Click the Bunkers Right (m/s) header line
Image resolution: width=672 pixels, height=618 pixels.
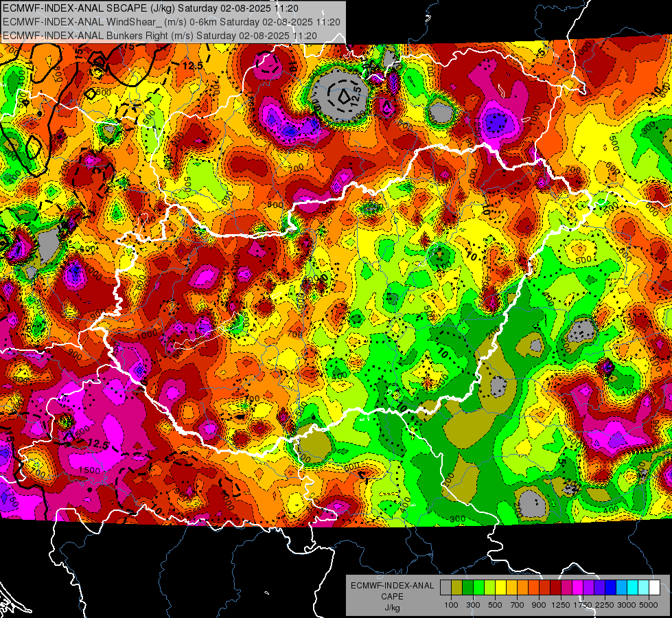point(160,36)
